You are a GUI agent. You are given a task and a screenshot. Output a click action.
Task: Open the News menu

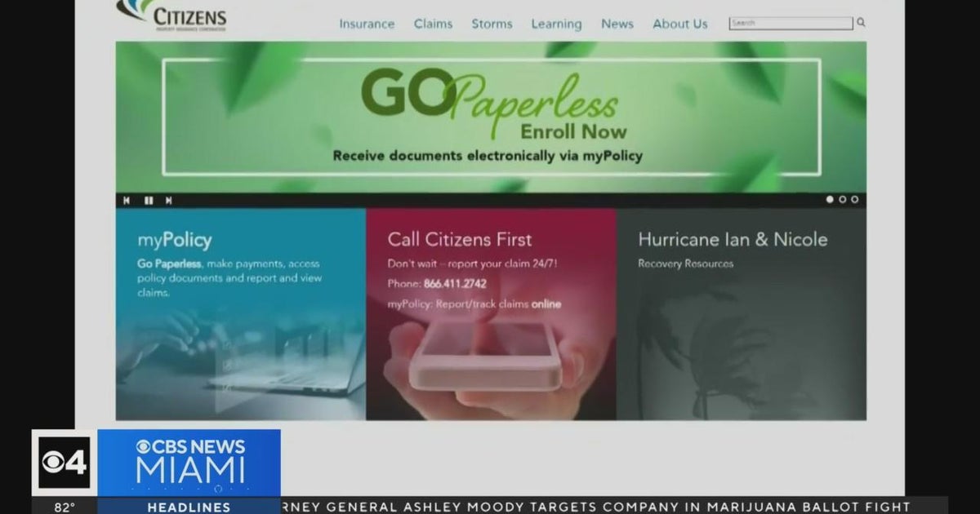point(617,24)
